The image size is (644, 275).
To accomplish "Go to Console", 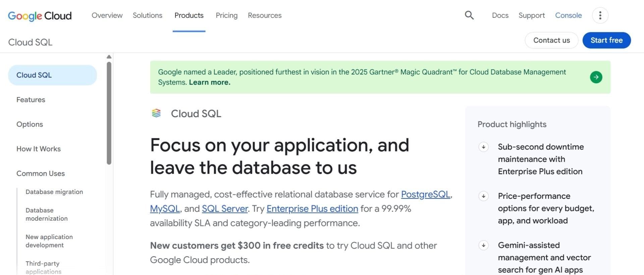I will 569,15.
